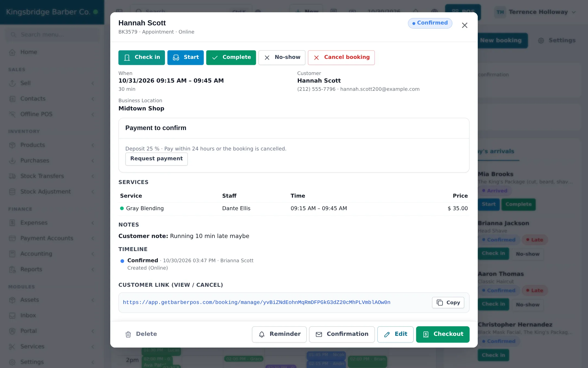Select the Gray Blending service row
588x368 pixels.
(294, 209)
